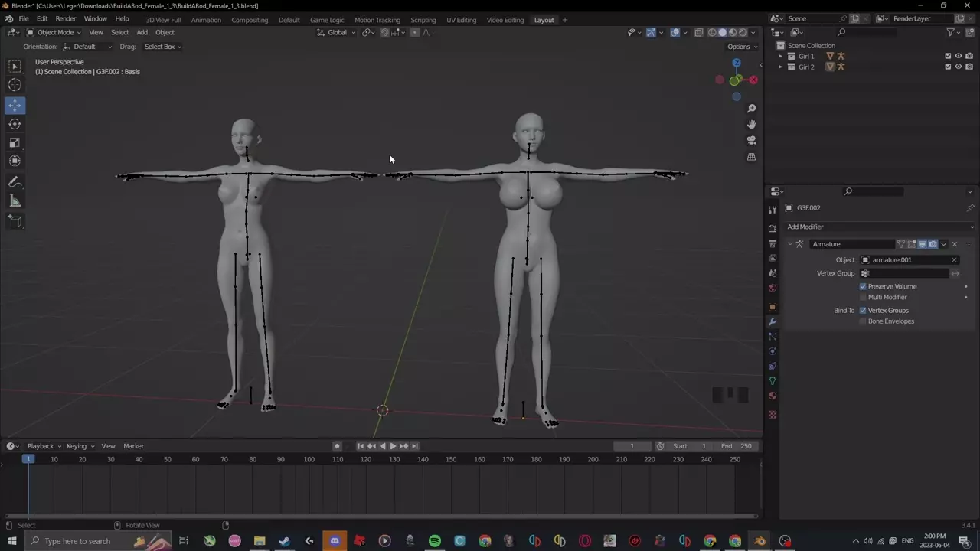This screenshot has width=980, height=551.
Task: Enable the Bone Envelopes checkbox
Action: click(x=863, y=321)
